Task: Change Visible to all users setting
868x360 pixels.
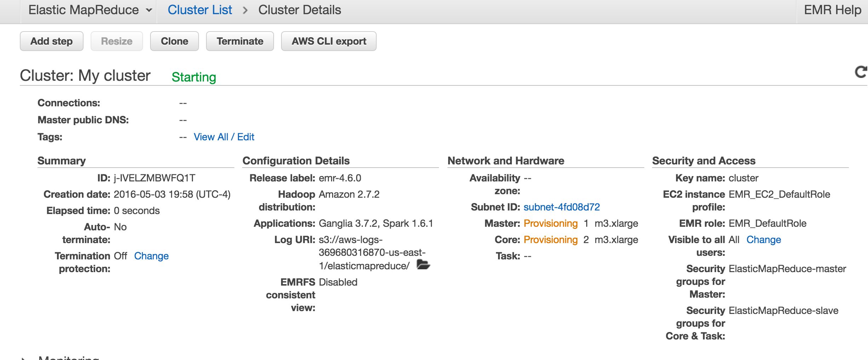Action: click(764, 240)
